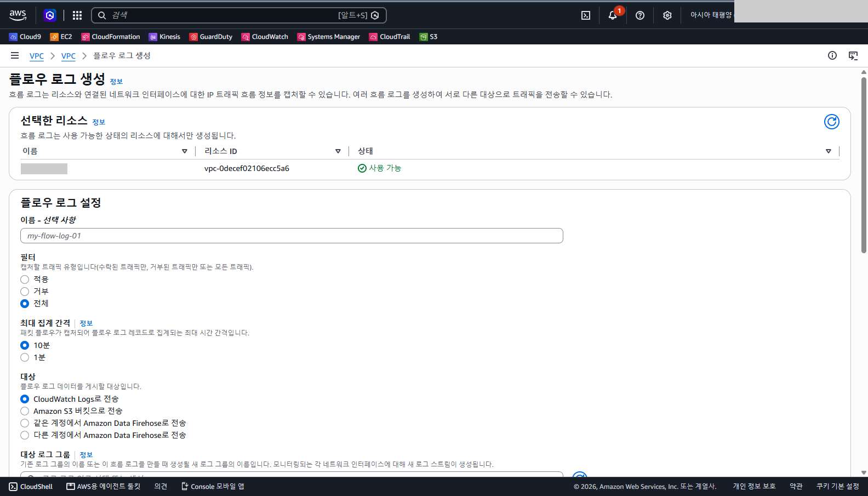Open CloudShell terminal icon in top bar

point(586,15)
